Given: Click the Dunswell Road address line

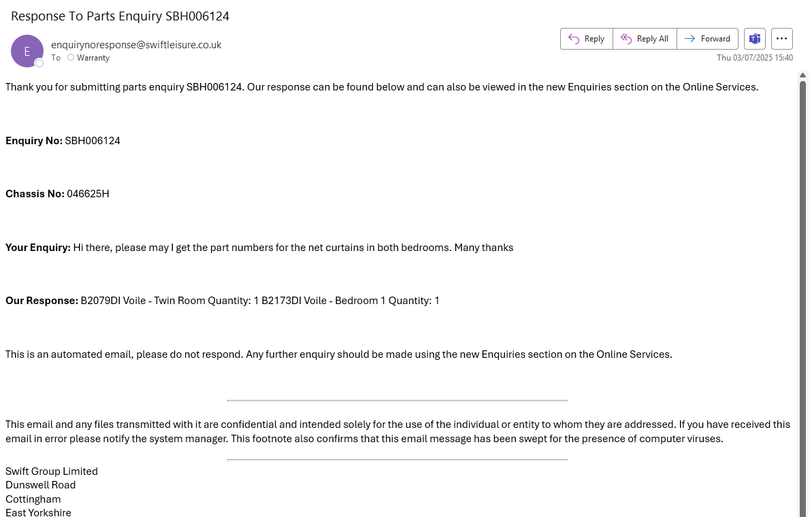Looking at the screenshot, I should click(41, 485).
